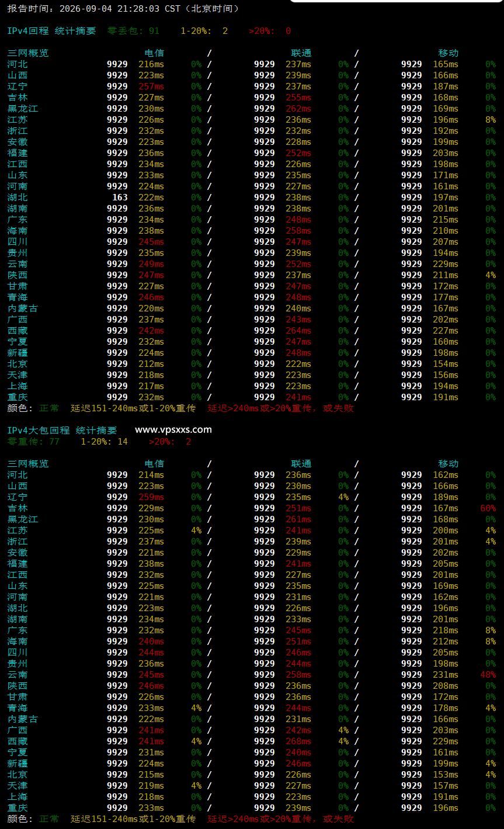504x829 pixels.
Task: Click 4% 电信 retransmit for 天津 in 大包回程
Action: (x=196, y=786)
